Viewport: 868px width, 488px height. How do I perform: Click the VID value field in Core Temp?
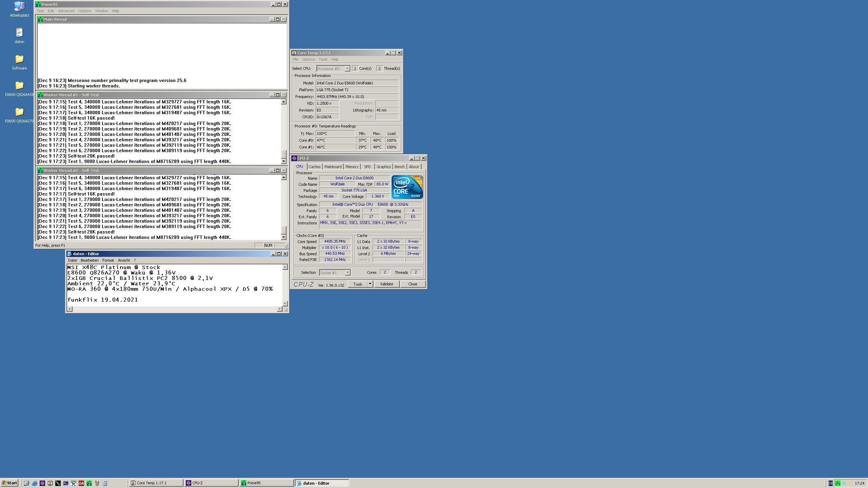point(327,103)
